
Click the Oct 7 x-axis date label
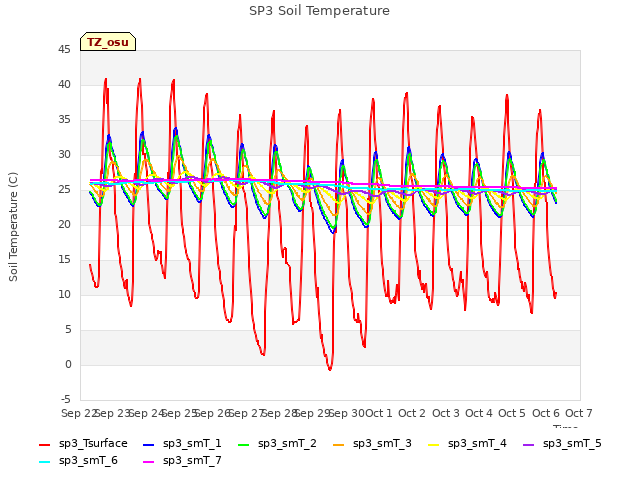coord(579,413)
